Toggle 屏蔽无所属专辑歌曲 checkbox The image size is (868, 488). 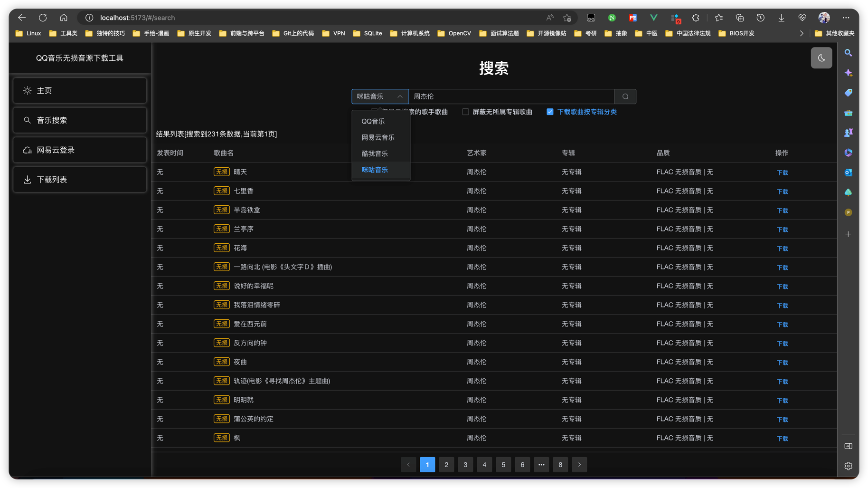[x=465, y=112]
